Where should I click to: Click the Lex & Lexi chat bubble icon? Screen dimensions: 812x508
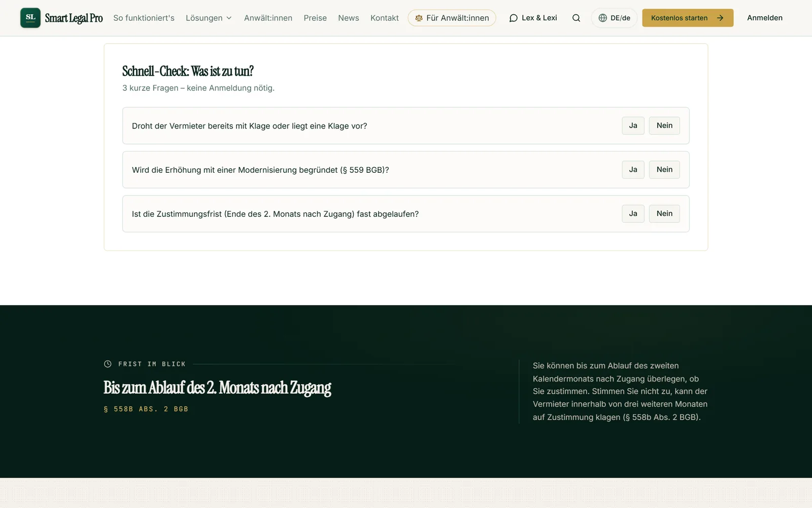point(514,18)
